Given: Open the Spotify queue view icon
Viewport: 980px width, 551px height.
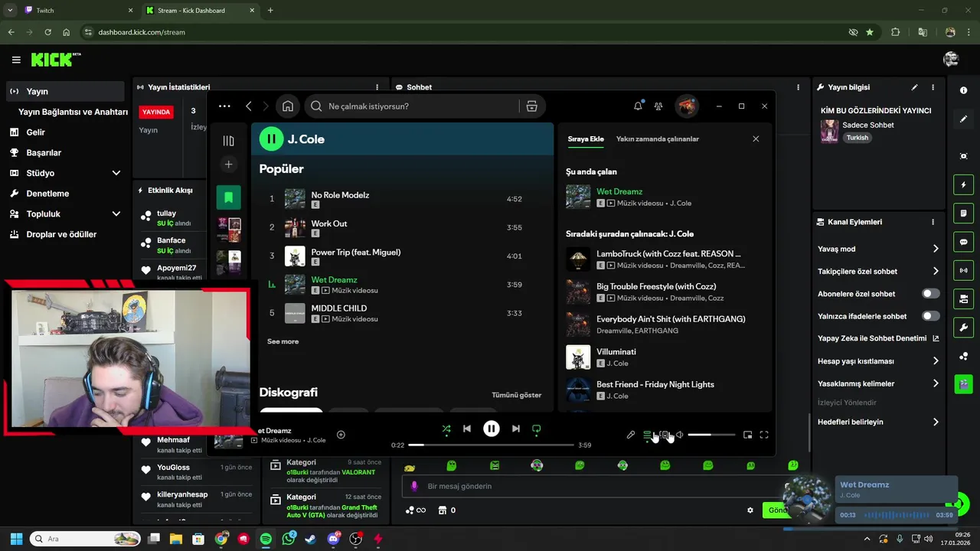Looking at the screenshot, I should pos(648,435).
